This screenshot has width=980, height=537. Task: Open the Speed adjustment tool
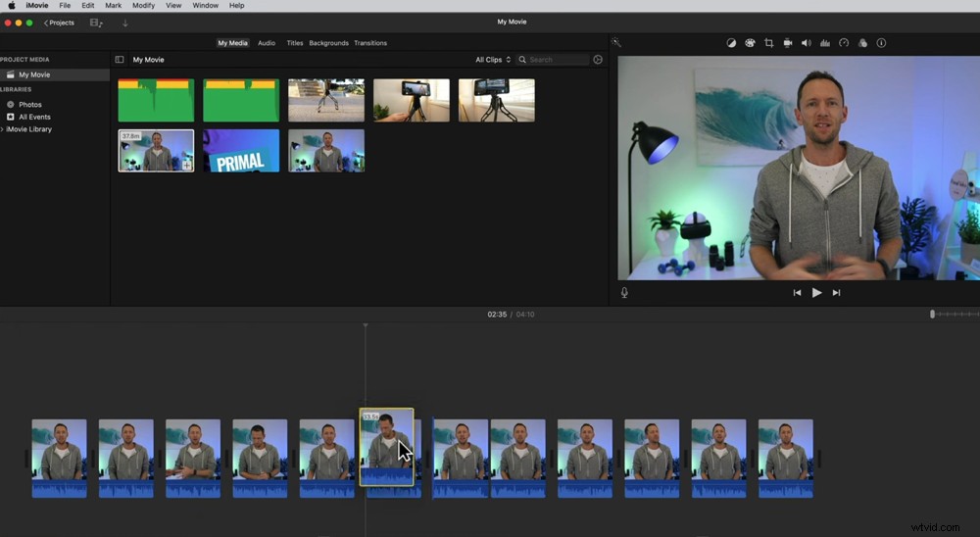pos(844,43)
